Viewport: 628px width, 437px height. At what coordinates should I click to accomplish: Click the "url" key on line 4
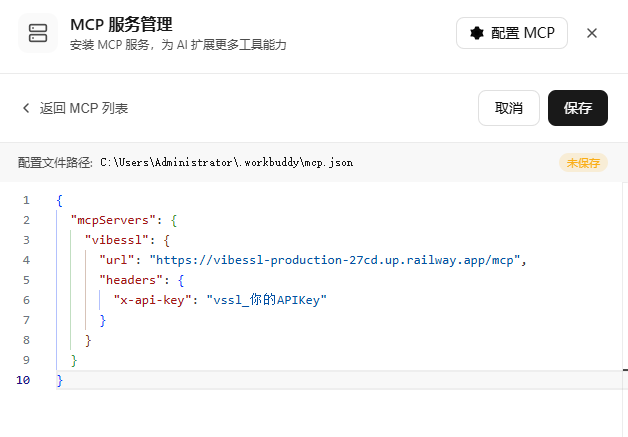coord(117,260)
